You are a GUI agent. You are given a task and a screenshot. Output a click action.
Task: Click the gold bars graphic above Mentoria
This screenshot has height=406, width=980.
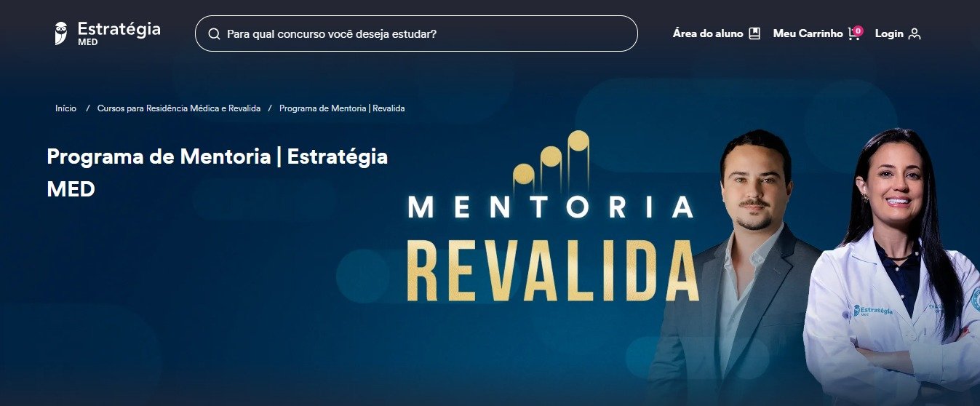coord(551,159)
